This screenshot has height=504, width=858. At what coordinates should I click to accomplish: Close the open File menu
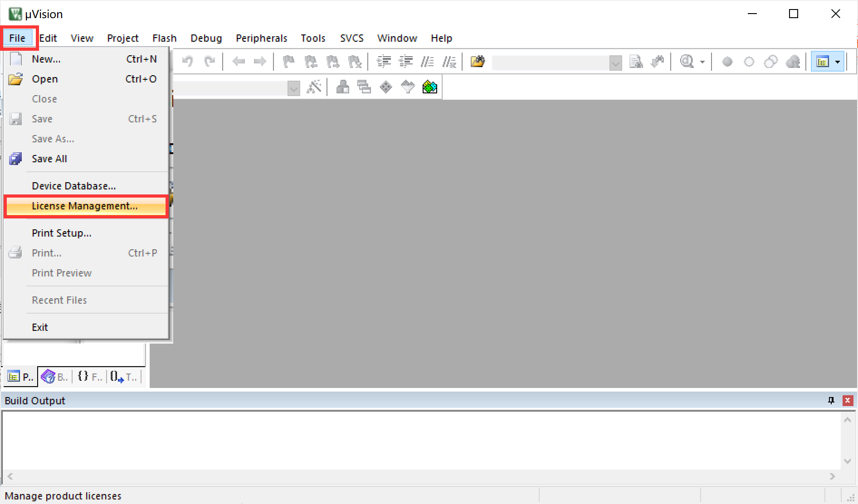pyautogui.click(x=18, y=38)
